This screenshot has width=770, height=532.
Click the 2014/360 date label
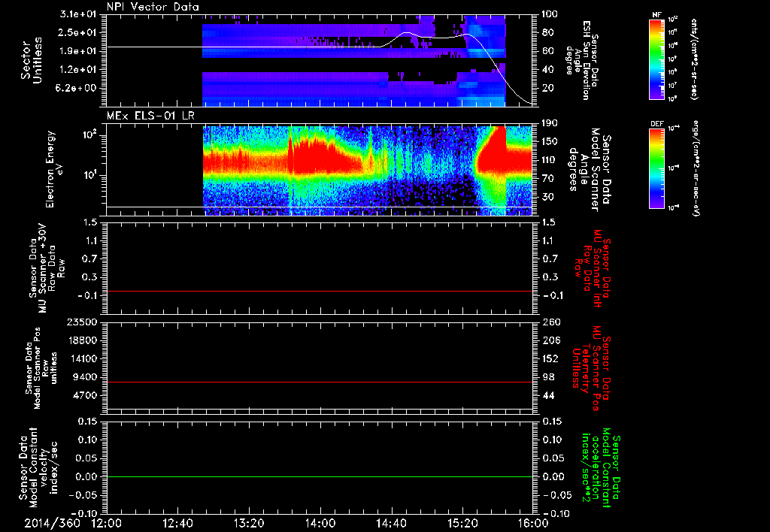click(x=53, y=523)
